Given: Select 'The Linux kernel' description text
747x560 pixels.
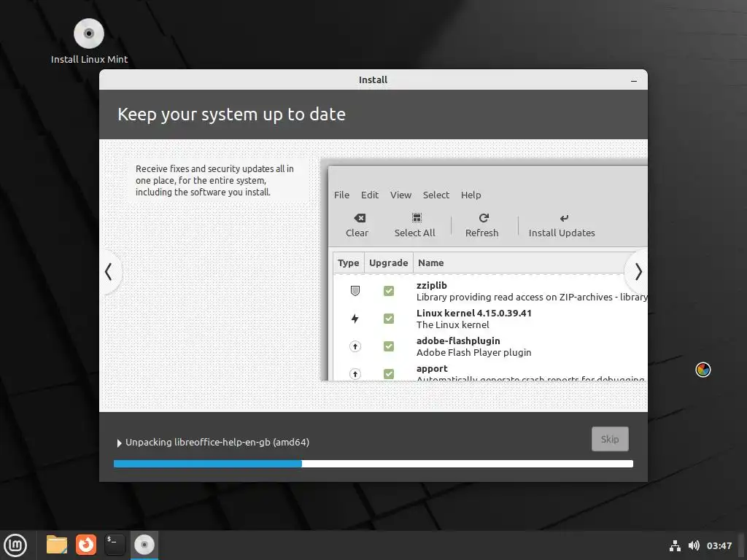Looking at the screenshot, I should click(452, 324).
